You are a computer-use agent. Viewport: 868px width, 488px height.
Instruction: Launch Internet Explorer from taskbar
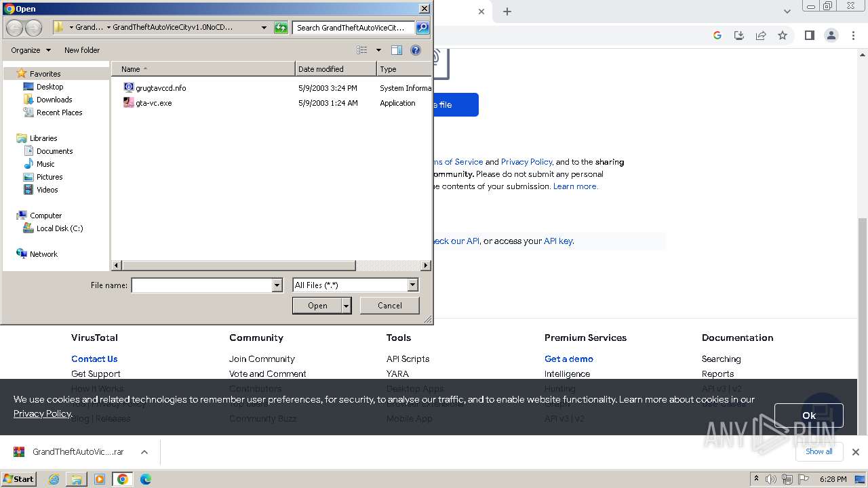click(54, 479)
